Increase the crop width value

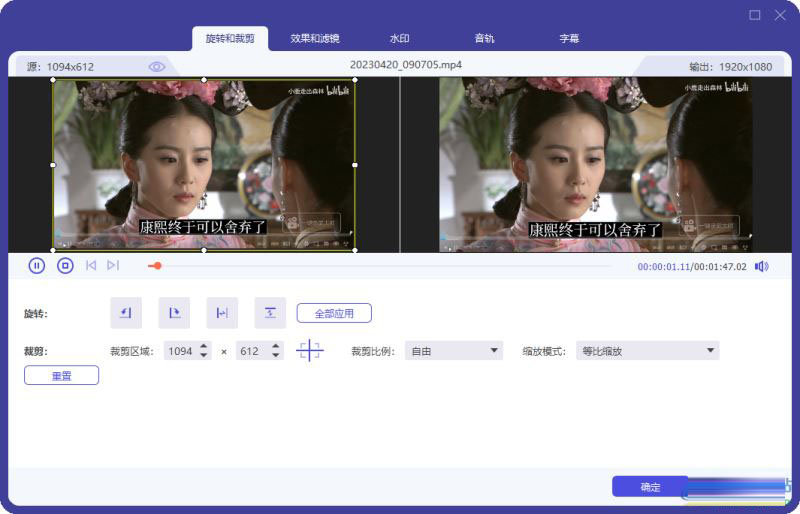click(204, 346)
